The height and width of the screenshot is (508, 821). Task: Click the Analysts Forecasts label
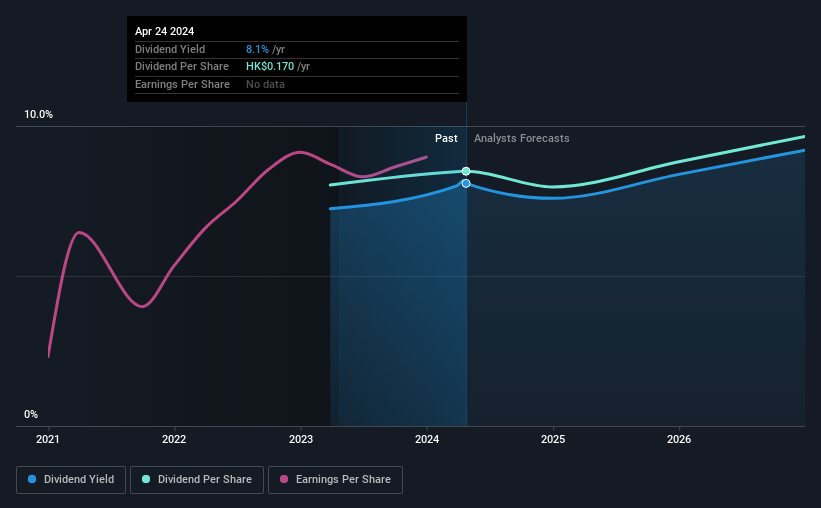pos(522,138)
